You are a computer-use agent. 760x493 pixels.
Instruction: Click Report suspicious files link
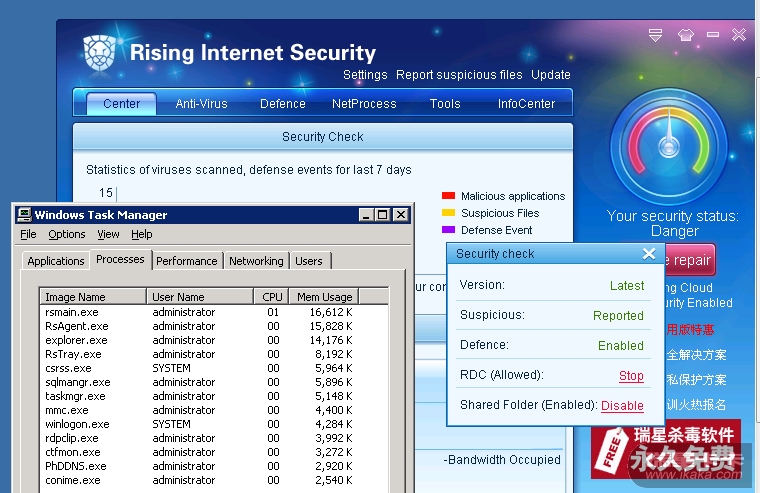pos(459,75)
